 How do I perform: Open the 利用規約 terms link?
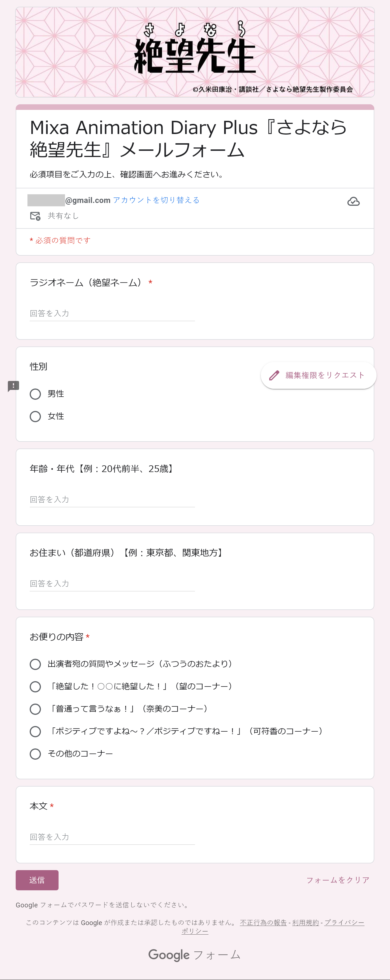coord(305,923)
